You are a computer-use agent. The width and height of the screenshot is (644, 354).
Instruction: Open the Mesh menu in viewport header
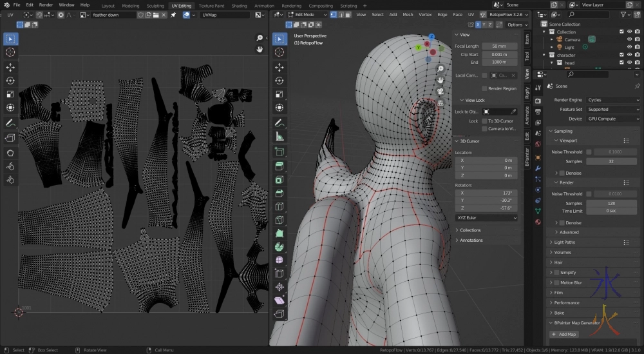[x=408, y=14]
